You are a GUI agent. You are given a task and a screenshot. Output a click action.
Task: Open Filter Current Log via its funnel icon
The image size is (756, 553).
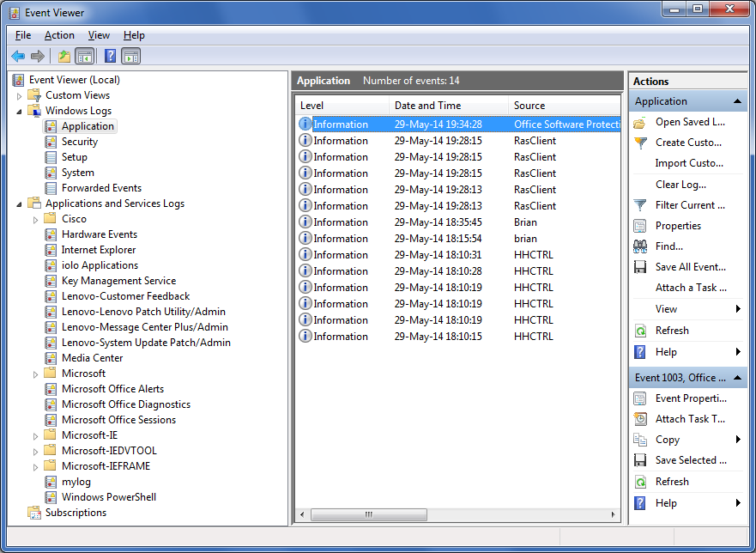(x=639, y=204)
